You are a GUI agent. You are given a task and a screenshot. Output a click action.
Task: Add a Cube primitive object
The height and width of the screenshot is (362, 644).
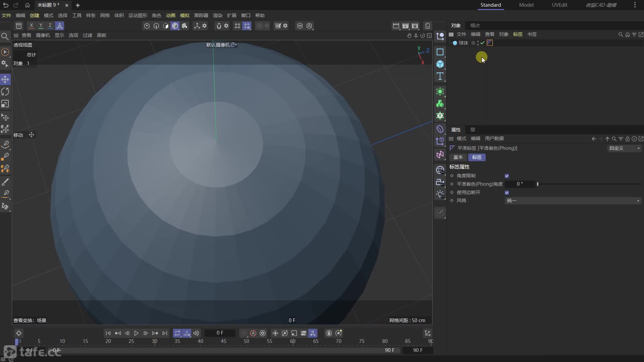pos(440,64)
